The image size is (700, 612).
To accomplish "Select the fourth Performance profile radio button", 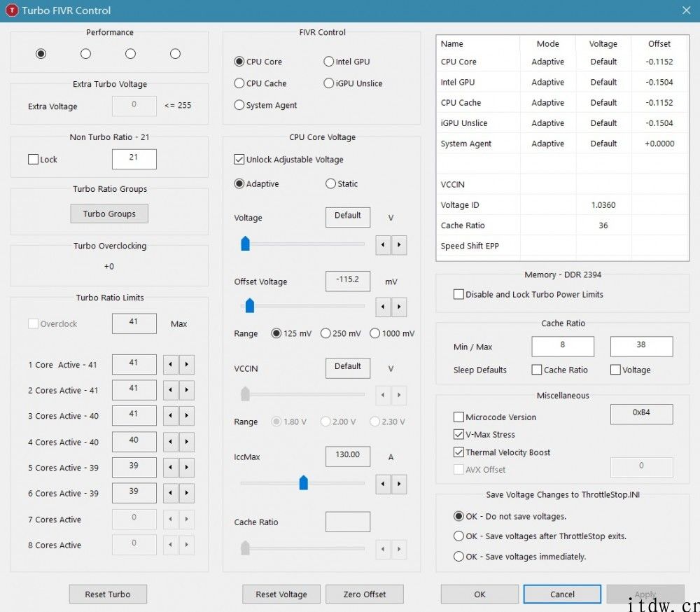I will pos(176,54).
